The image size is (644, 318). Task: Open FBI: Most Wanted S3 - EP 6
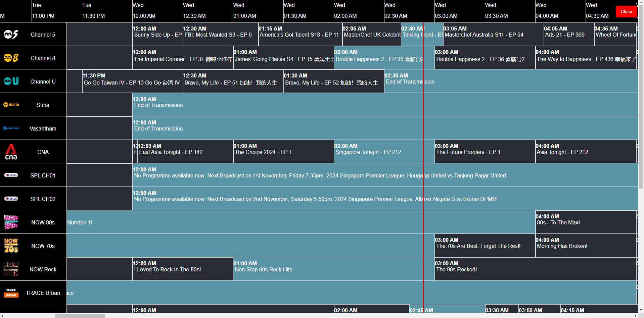[x=221, y=34]
